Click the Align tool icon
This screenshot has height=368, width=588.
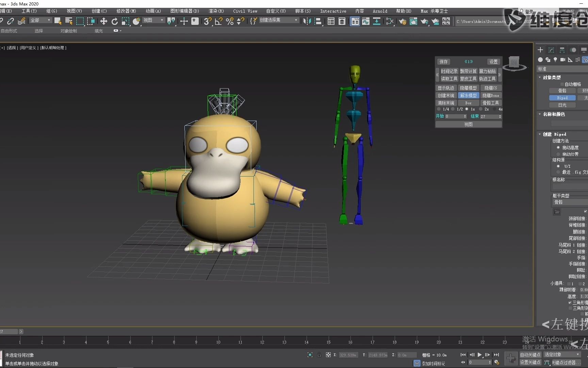[318, 21]
